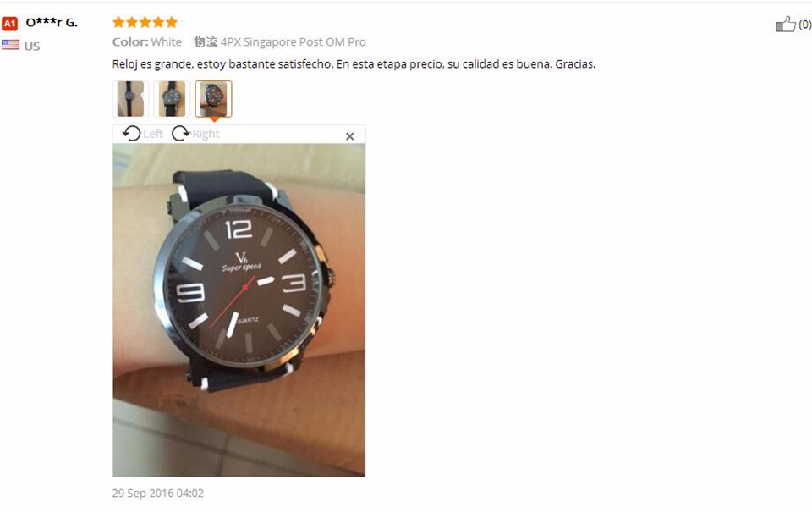Click the thumbs-up helpful icon
Screen dimensions: 812x513
click(x=785, y=24)
